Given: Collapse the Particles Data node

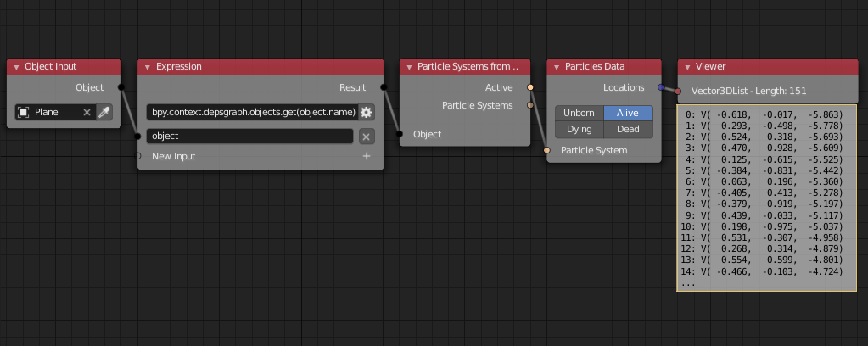Looking at the screenshot, I should (557, 67).
